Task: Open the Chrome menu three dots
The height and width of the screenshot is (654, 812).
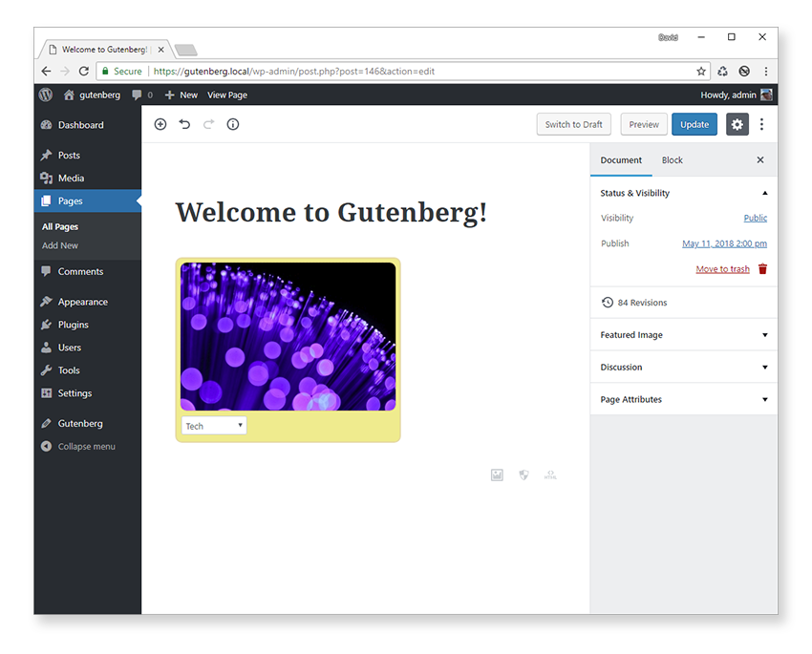Action: (x=766, y=72)
